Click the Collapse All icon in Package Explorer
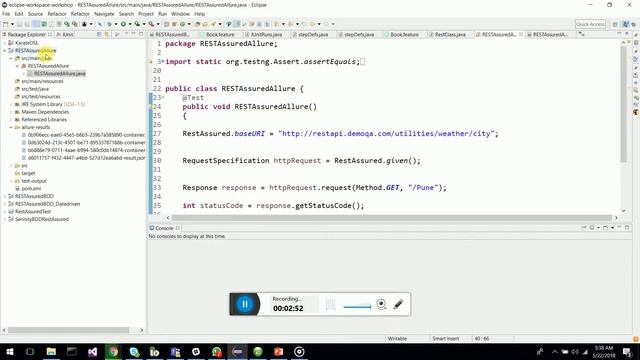Viewport: 640px width, 360px height. coord(99,34)
